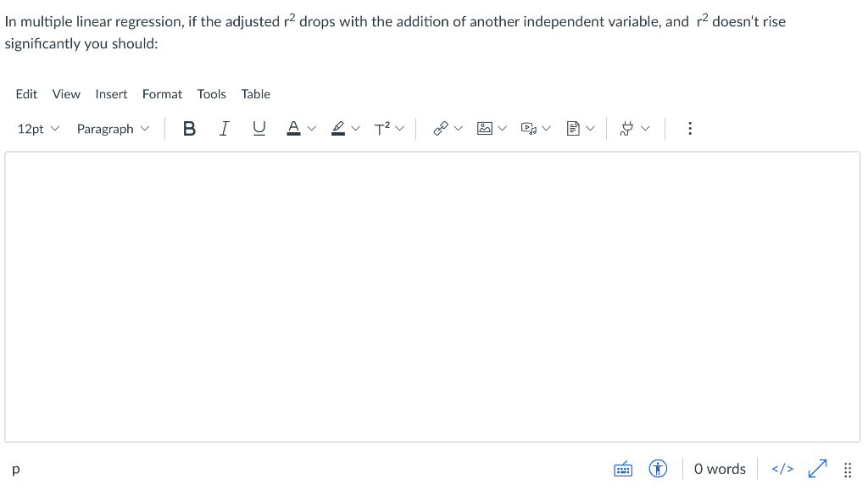Viewport: 868px width, 495px height.
Task: Insert media with the record media icon
Action: click(x=528, y=128)
